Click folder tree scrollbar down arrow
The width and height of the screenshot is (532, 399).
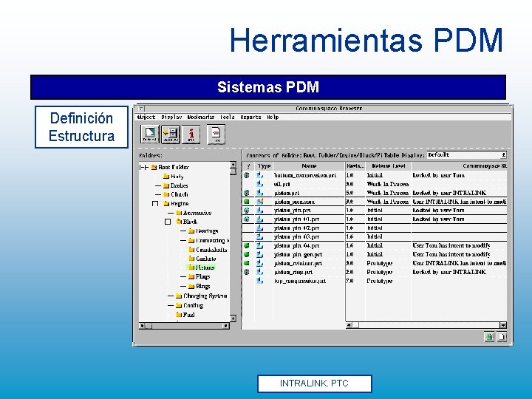click(x=233, y=318)
